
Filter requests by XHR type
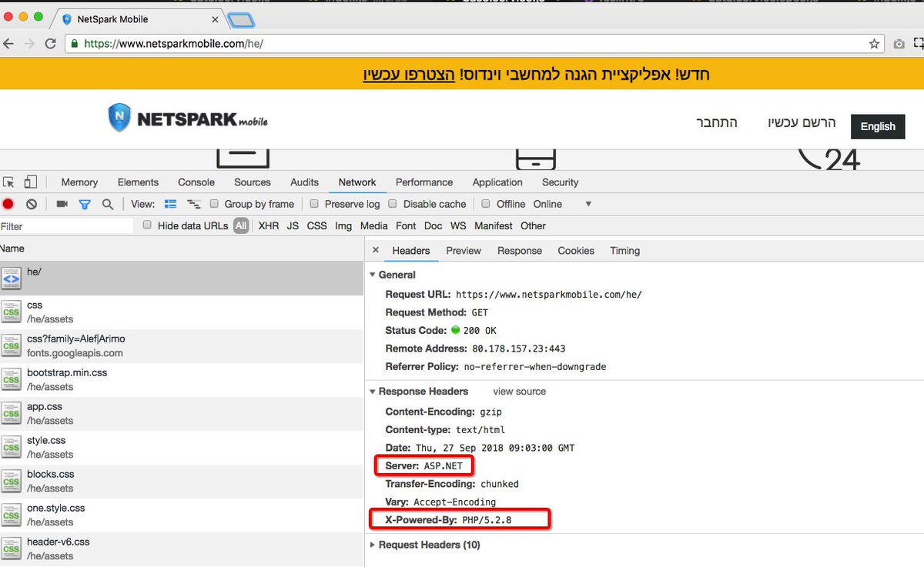pos(269,225)
